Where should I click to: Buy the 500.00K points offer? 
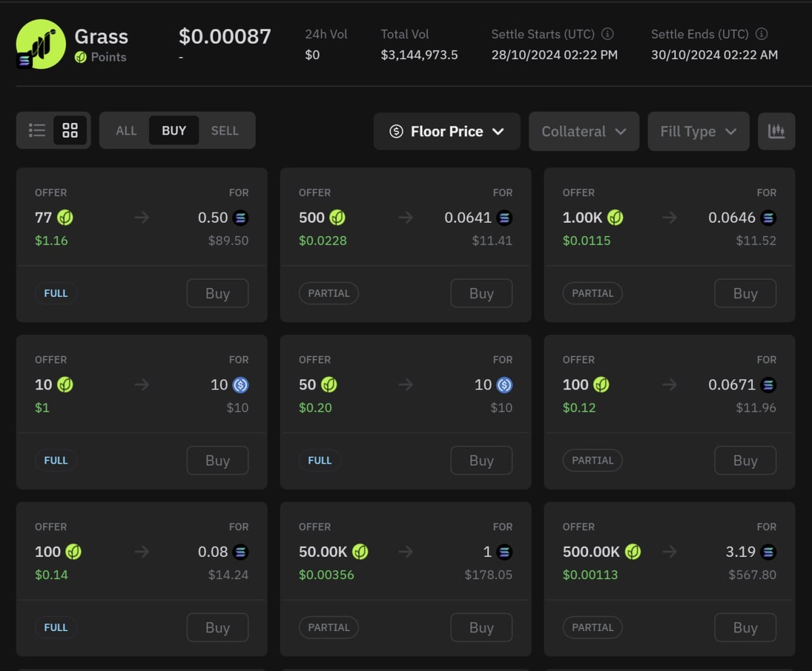(745, 628)
